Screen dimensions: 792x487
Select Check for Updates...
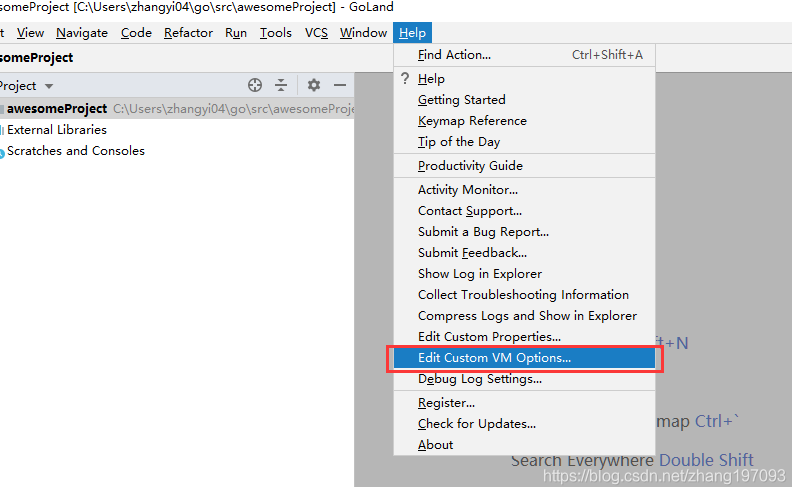[524, 424]
